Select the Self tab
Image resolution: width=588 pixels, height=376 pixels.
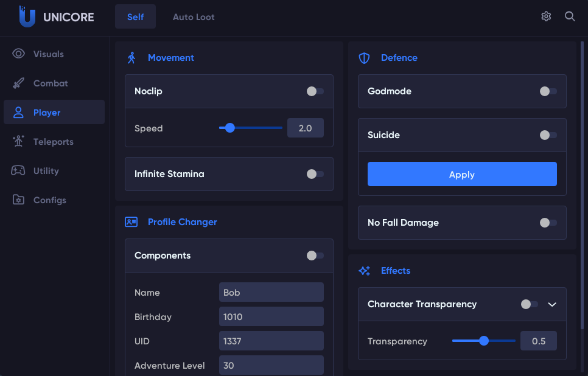(135, 17)
